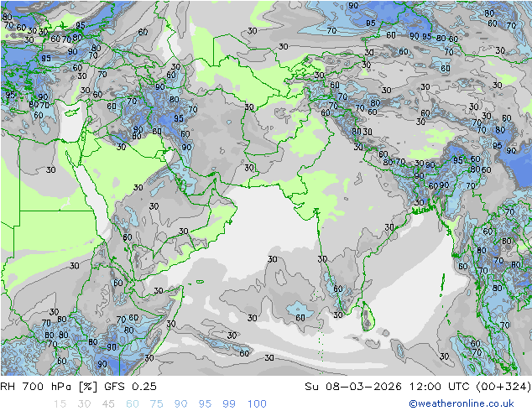532x411 pixels.
Task: Click the island of Sri Lanka on the map
Action: click(x=368, y=316)
